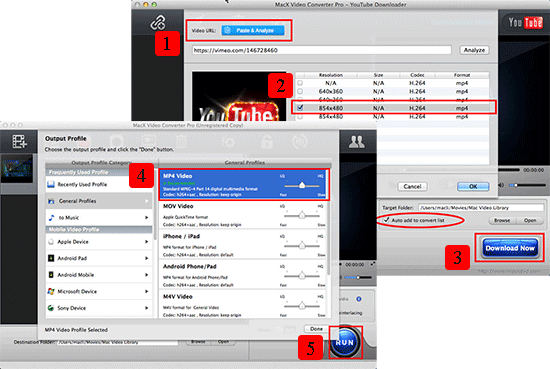Expand the Apple Device category arrow
This screenshot has height=369, width=550.
point(147,242)
